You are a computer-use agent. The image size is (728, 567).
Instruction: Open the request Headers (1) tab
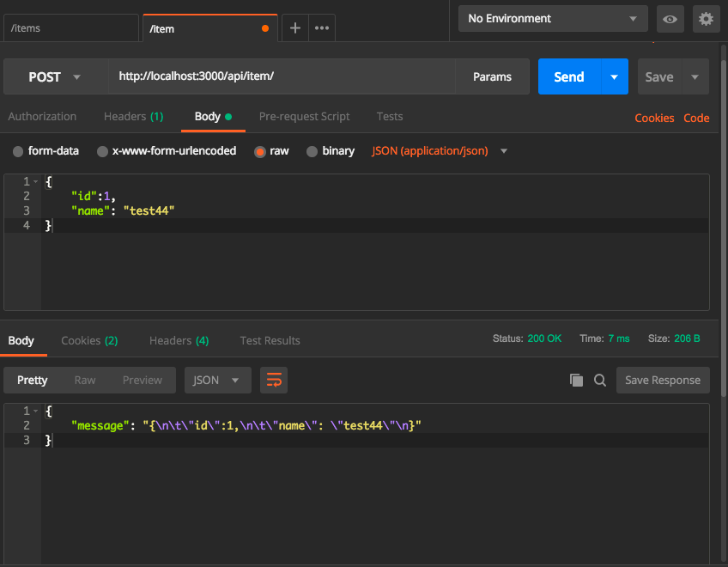click(134, 117)
